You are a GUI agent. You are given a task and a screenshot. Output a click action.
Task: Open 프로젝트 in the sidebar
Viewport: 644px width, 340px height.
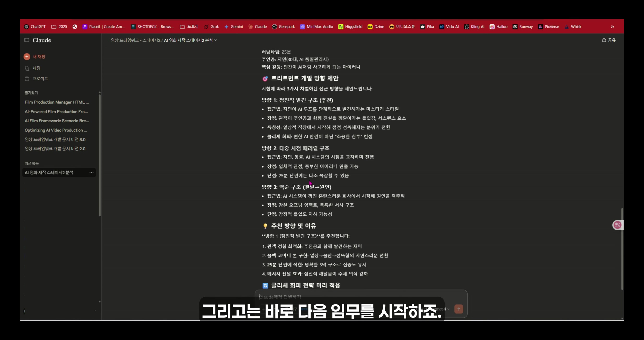[36, 79]
